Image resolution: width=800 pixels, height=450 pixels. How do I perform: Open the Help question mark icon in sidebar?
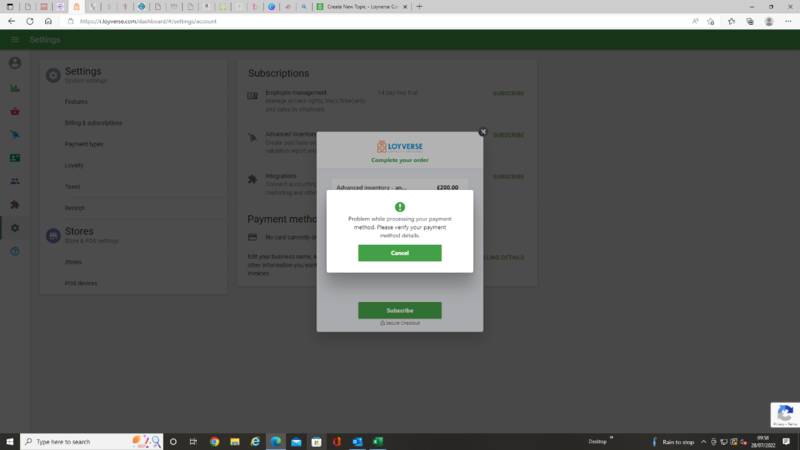click(x=15, y=251)
